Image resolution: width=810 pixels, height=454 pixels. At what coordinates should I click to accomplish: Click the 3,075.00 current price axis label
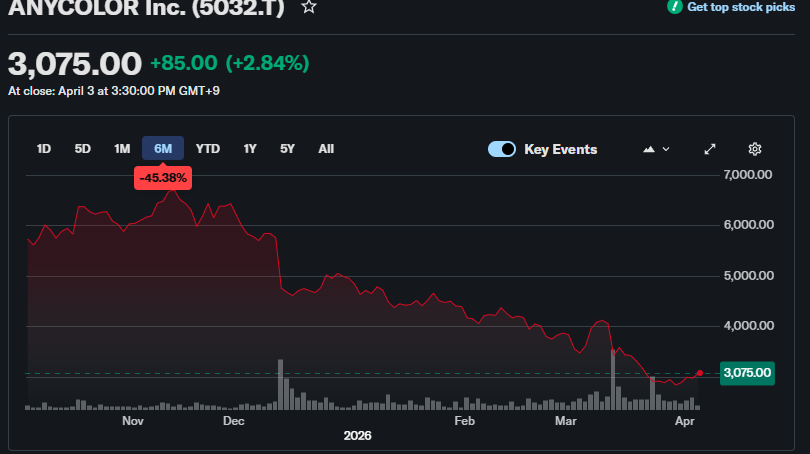pos(747,373)
